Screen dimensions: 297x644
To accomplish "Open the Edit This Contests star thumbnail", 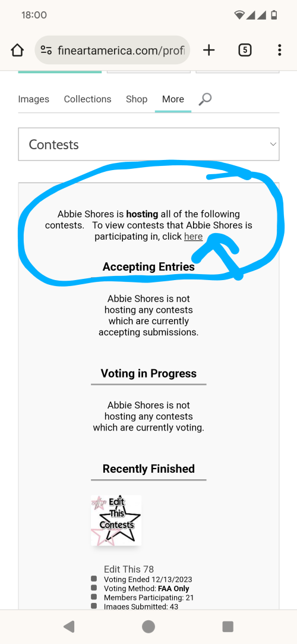I will point(116,520).
